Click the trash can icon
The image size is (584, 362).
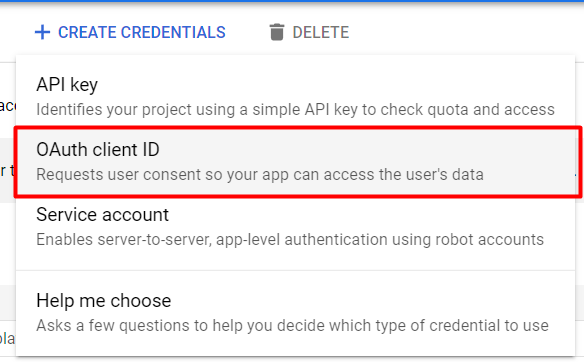[277, 32]
